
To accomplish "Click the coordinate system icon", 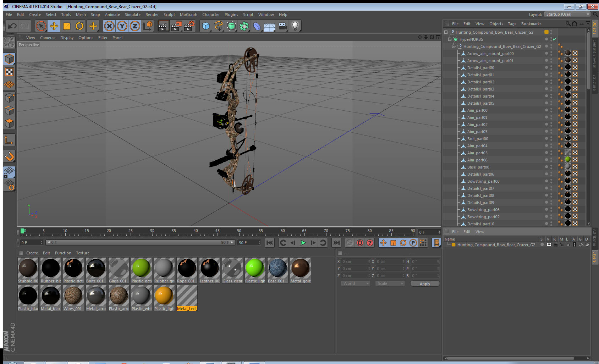I will [148, 26].
